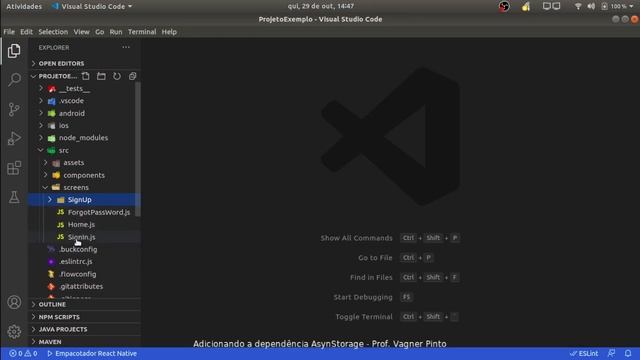Expand the components folder
Screen dimensions: 640x360
tap(84, 175)
